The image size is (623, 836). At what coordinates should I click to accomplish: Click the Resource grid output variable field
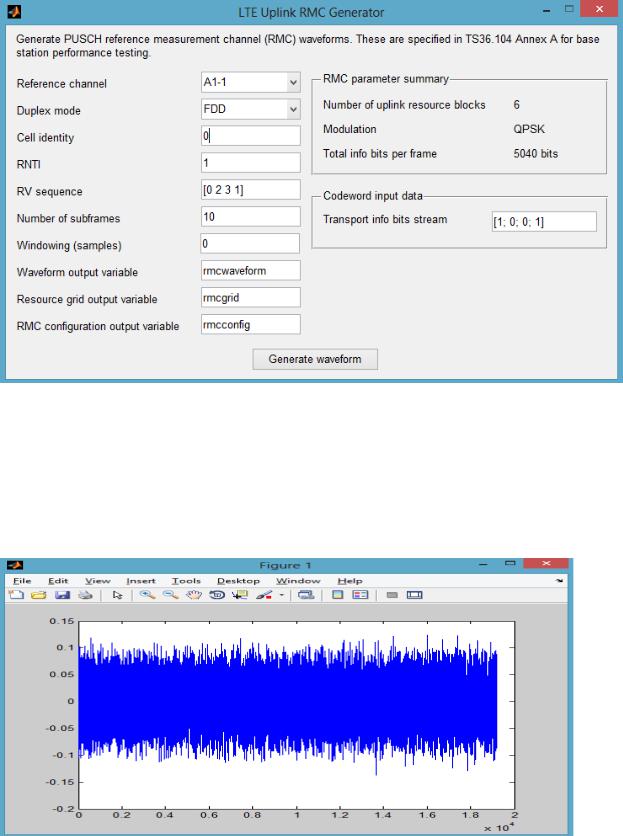coord(251,298)
